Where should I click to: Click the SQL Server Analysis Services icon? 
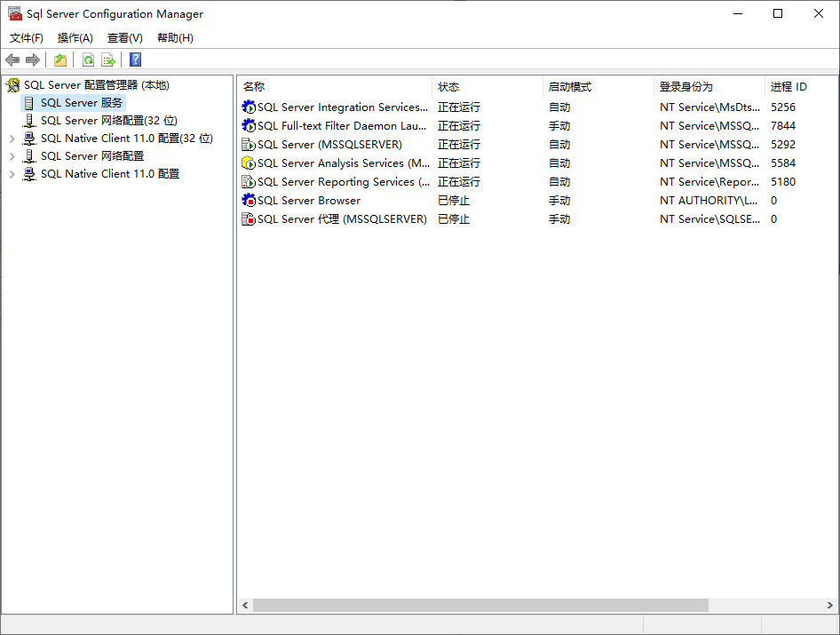[x=247, y=163]
